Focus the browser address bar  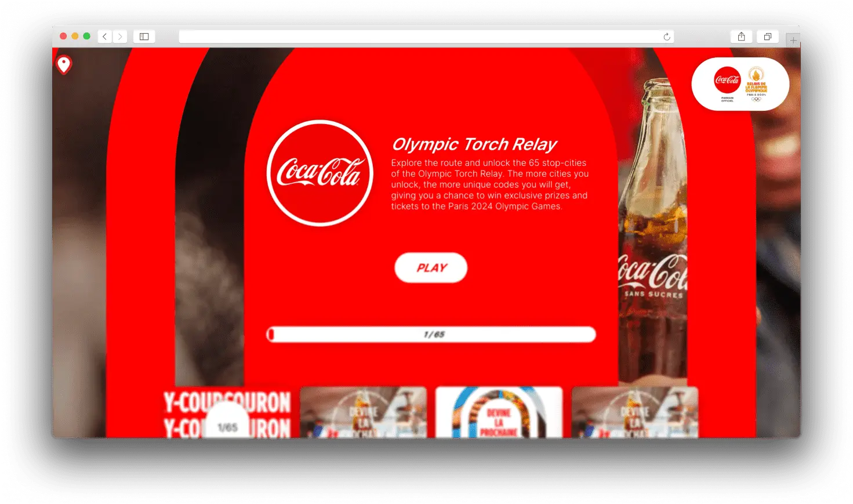click(418, 37)
